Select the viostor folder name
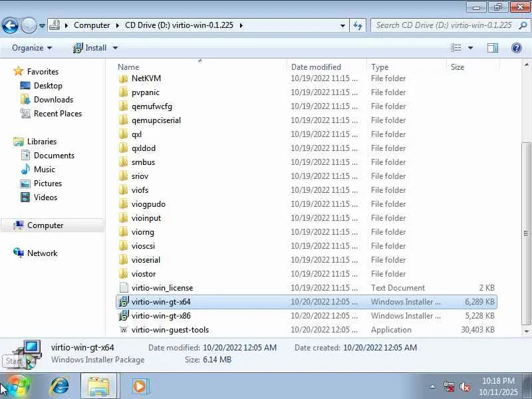 144,274
